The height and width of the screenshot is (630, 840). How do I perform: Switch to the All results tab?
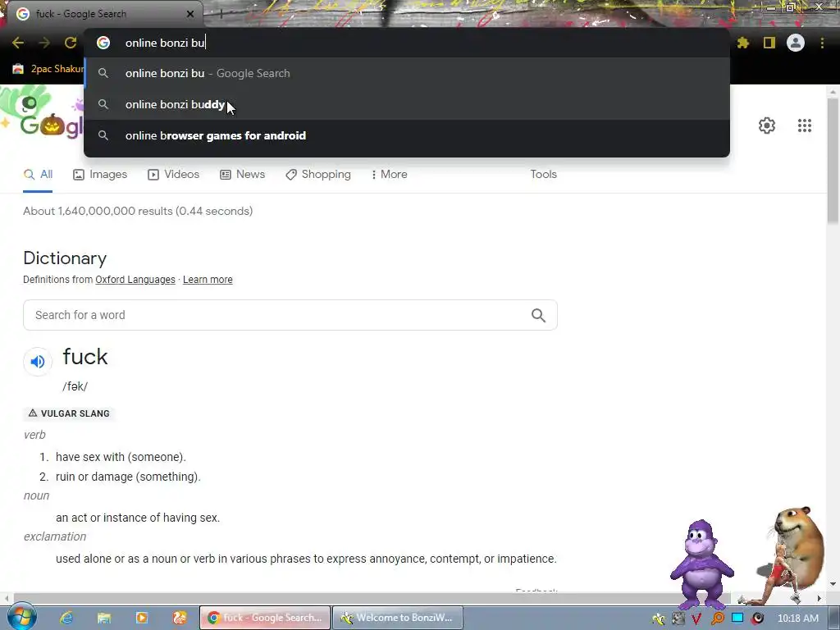coord(38,175)
